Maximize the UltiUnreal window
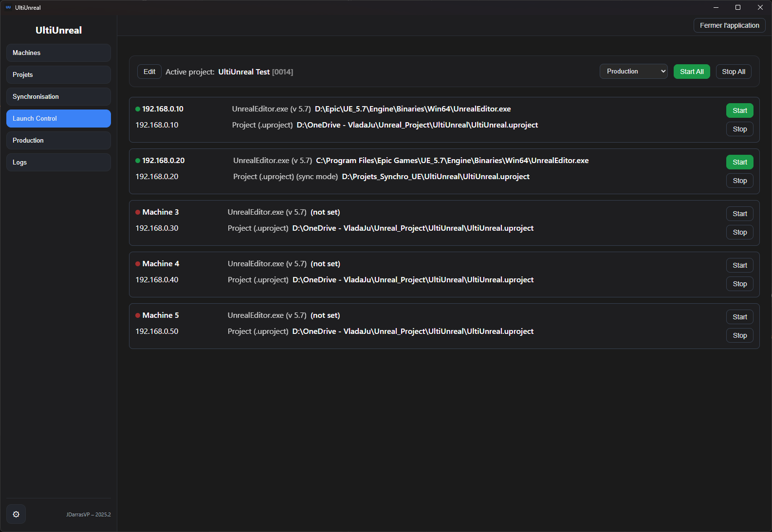The height and width of the screenshot is (532, 772). click(737, 7)
